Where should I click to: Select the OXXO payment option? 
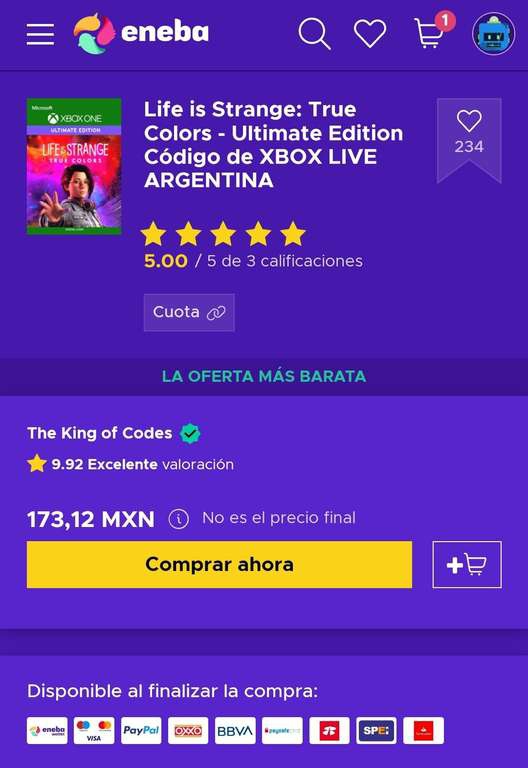tap(188, 730)
